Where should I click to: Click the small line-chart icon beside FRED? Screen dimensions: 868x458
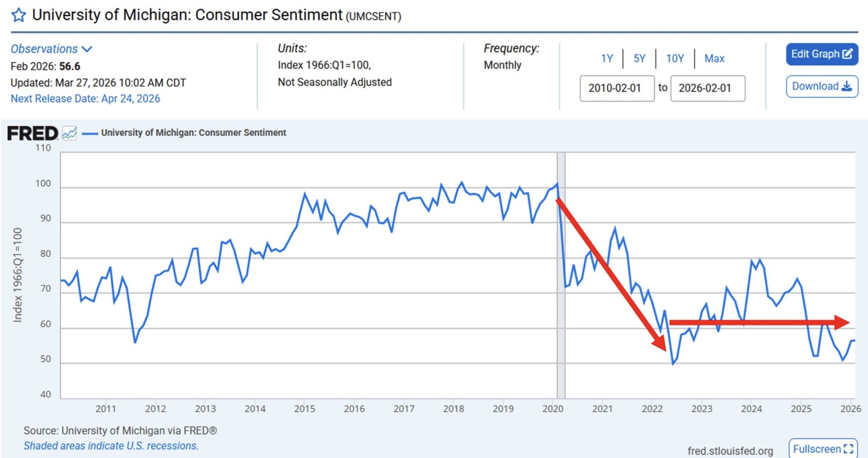pyautogui.click(x=70, y=133)
